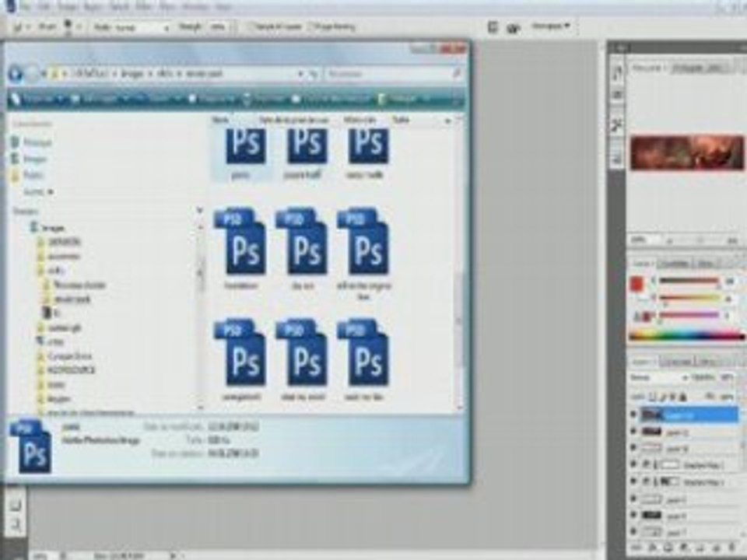
Task: Click the Explorer refresh icon
Action: (x=314, y=74)
